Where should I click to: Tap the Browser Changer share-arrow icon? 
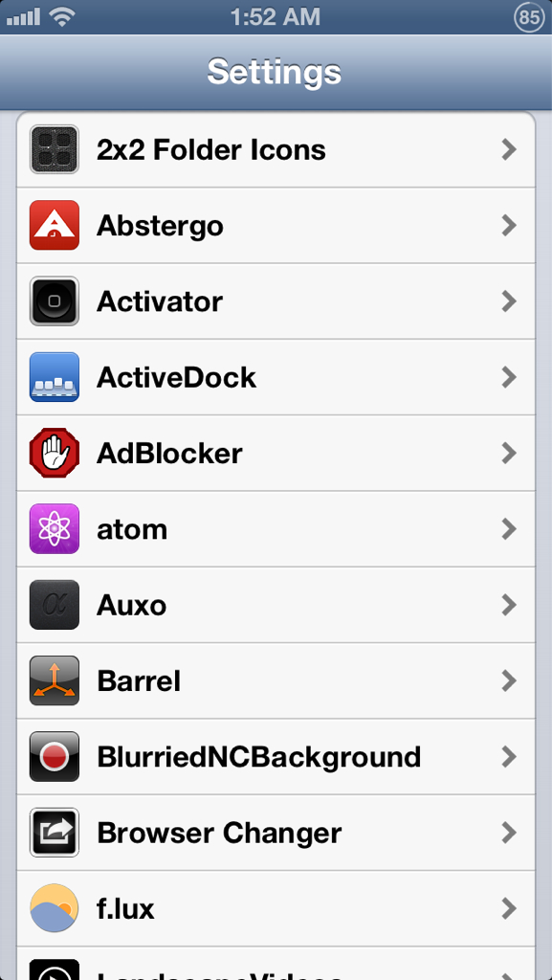(55, 833)
